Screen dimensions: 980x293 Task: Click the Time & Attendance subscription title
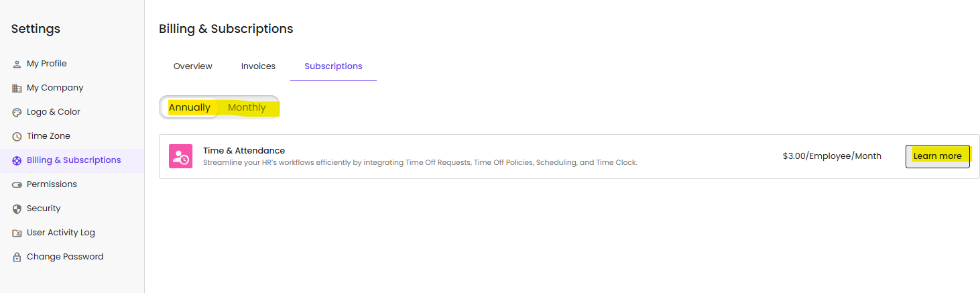point(244,151)
